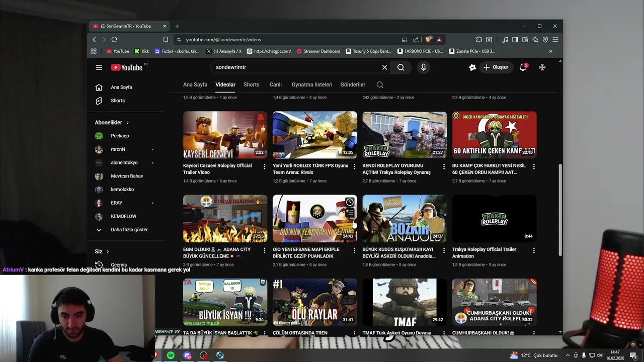644x362 pixels.
Task: Run the YouTube search magnifier button
Action: click(x=400, y=67)
